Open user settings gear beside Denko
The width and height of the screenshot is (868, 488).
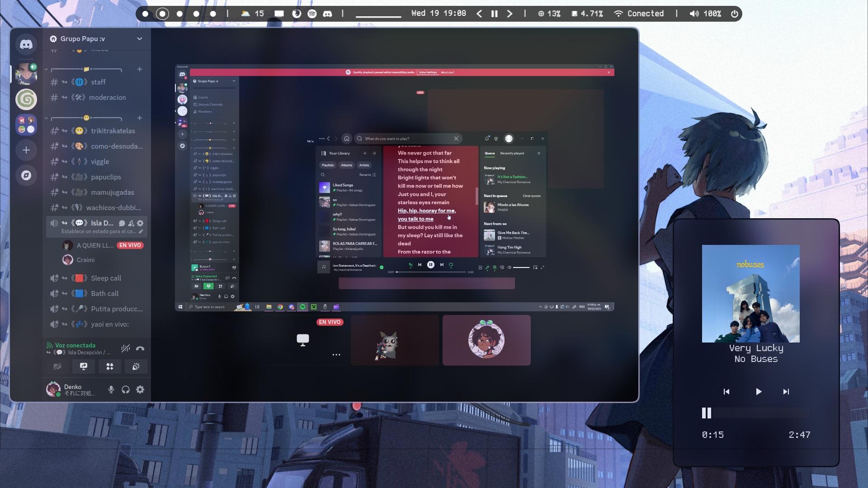(x=140, y=389)
